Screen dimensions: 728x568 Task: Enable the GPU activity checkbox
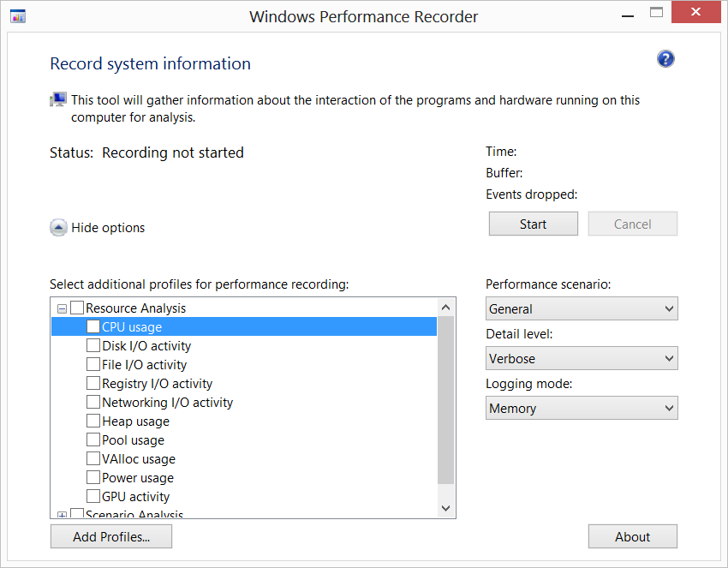[93, 497]
